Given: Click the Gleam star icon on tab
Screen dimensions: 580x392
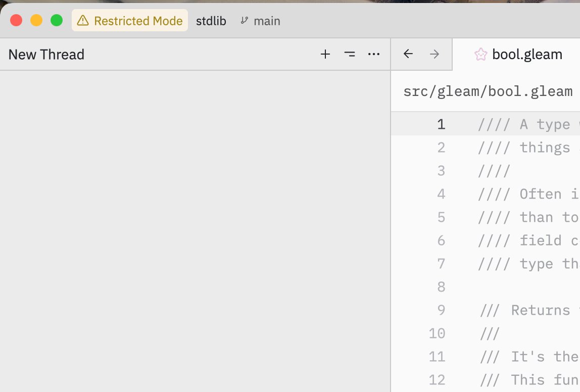Looking at the screenshot, I should click(x=480, y=55).
